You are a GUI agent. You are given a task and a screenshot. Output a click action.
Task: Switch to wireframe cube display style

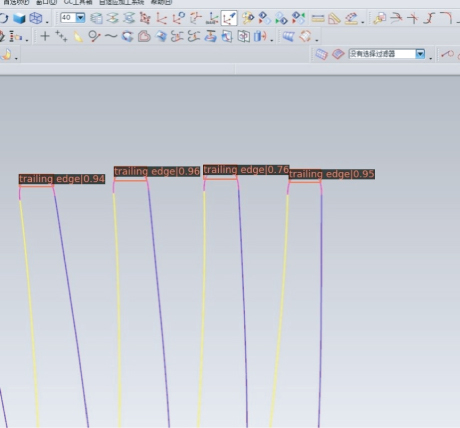[x=35, y=18]
